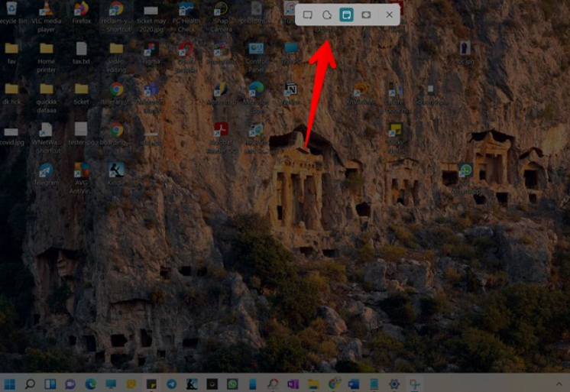Viewport: 570px width, 392px height.
Task: Select Rectangular snip mode in snipping toolbar
Action: (x=308, y=15)
